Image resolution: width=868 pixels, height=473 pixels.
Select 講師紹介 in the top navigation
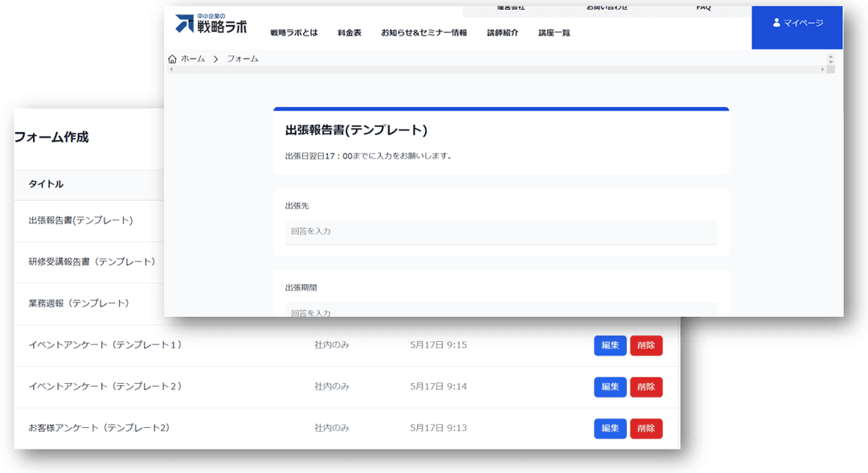pyautogui.click(x=502, y=33)
